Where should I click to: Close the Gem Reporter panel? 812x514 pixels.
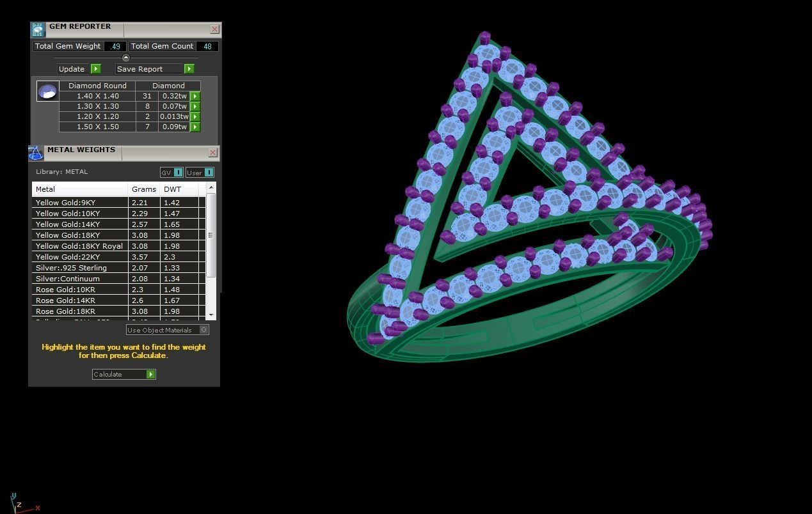pos(214,29)
